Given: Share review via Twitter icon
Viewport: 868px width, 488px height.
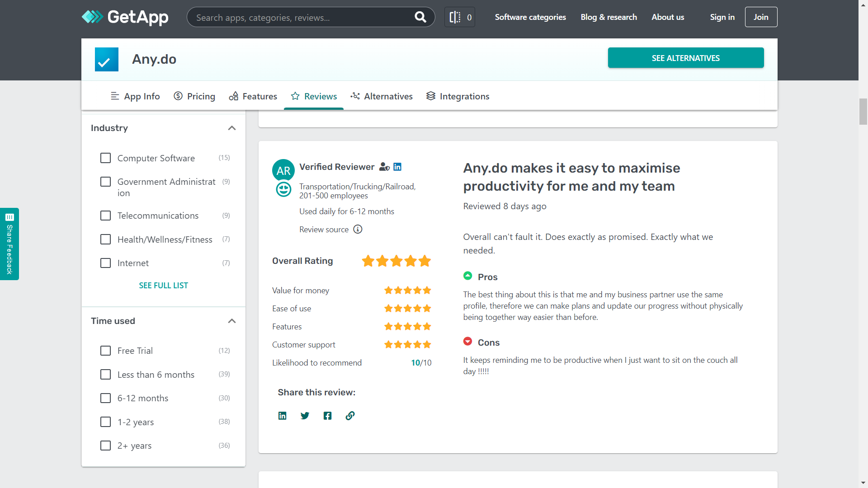Looking at the screenshot, I should [305, 416].
